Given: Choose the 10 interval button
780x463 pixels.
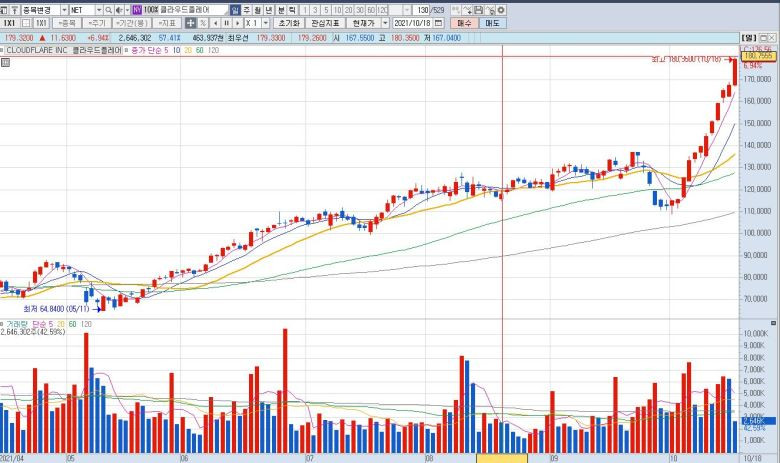Looking at the screenshot, I should tap(337, 10).
